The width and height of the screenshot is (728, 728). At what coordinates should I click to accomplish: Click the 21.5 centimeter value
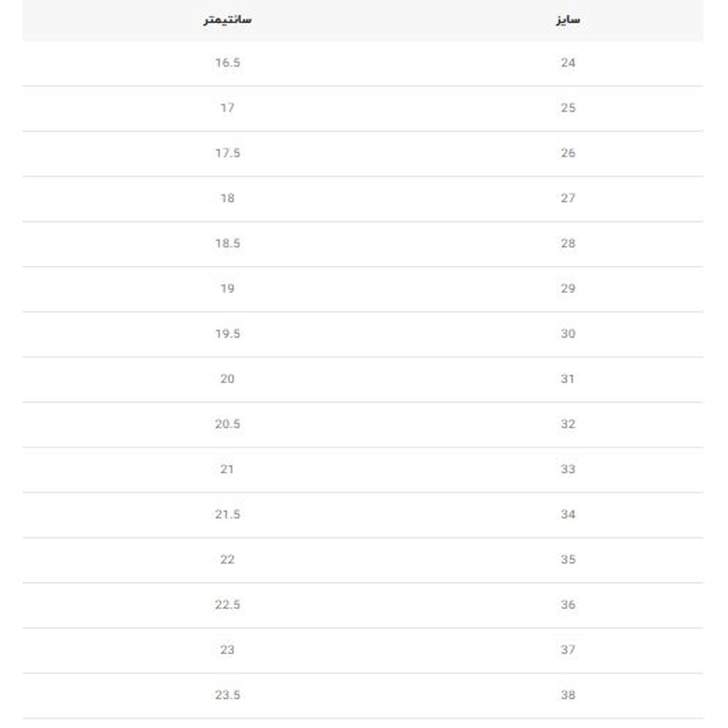coord(227,514)
